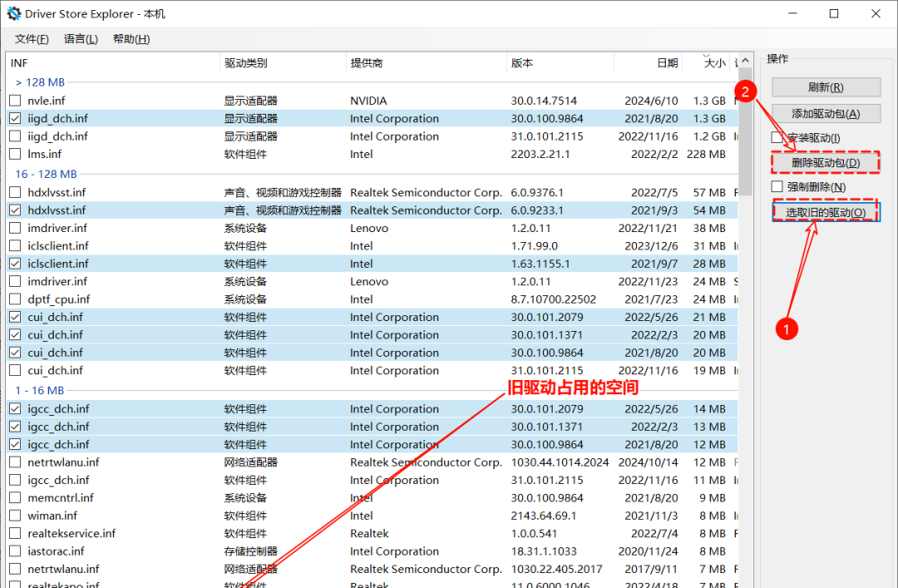
Task: Click the Driver Store Explorer gear icon
Action: coord(13,13)
